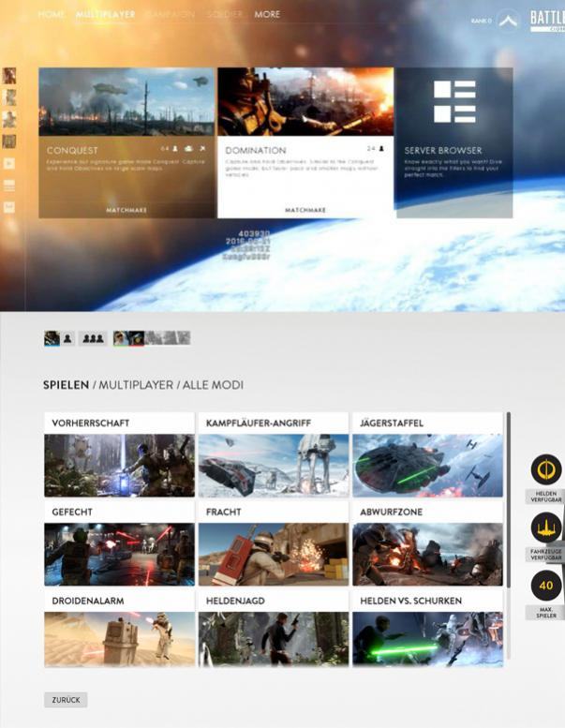Go to SPIELEN in the breadcrumb
This screenshot has height=728, width=565.
point(66,385)
